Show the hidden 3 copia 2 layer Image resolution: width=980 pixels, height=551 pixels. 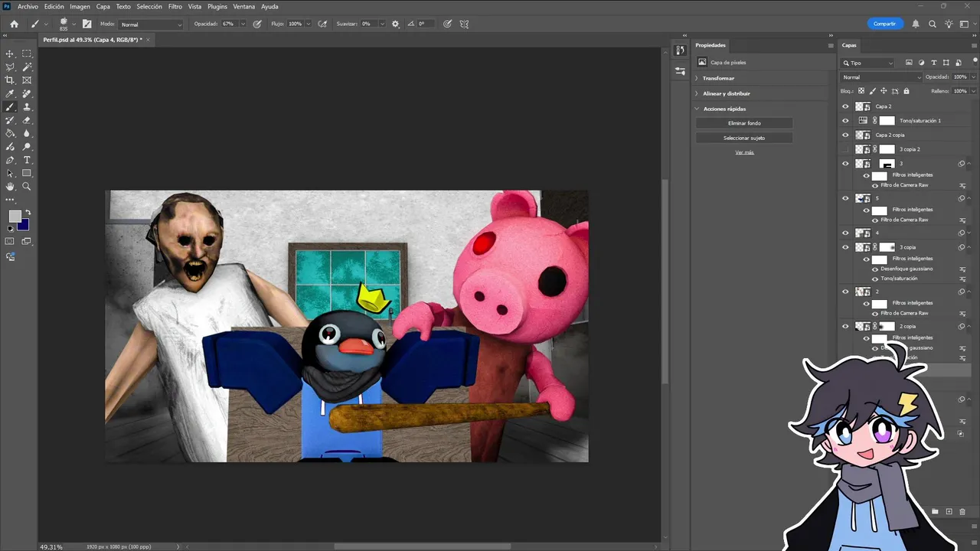(x=845, y=148)
